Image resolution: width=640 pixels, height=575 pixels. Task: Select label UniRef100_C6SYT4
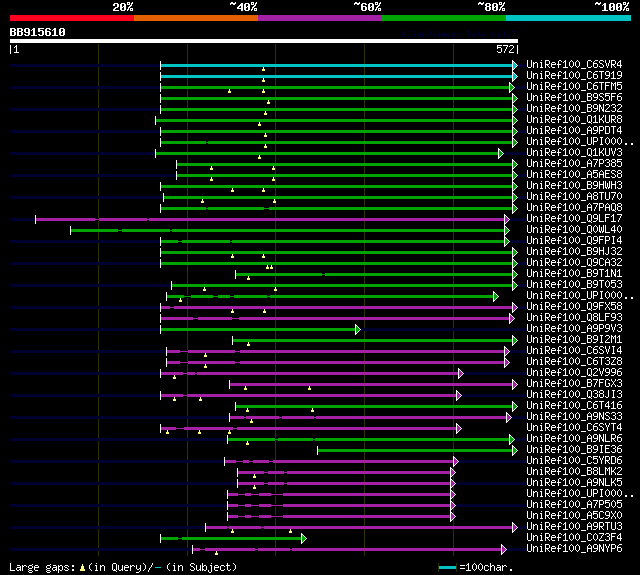tap(574, 428)
